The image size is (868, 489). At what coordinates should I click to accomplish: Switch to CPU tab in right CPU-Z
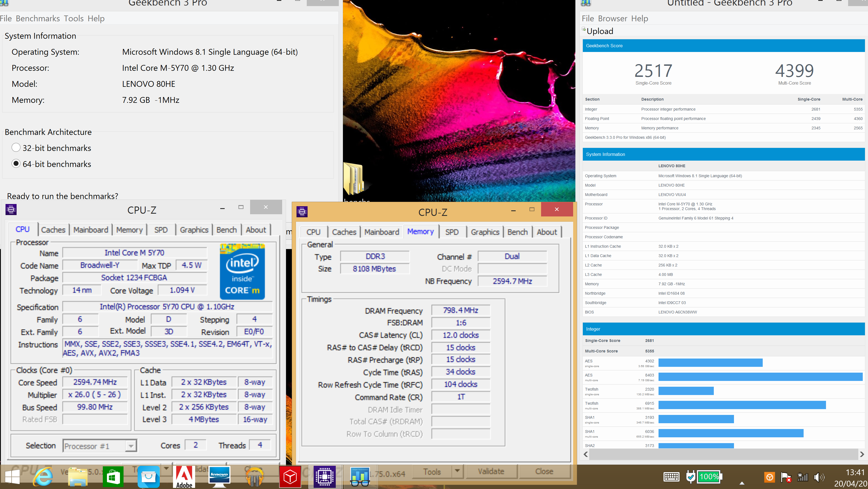click(x=313, y=232)
